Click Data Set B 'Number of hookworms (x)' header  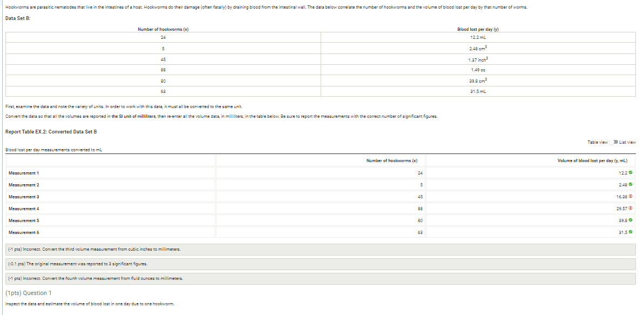(x=163, y=29)
